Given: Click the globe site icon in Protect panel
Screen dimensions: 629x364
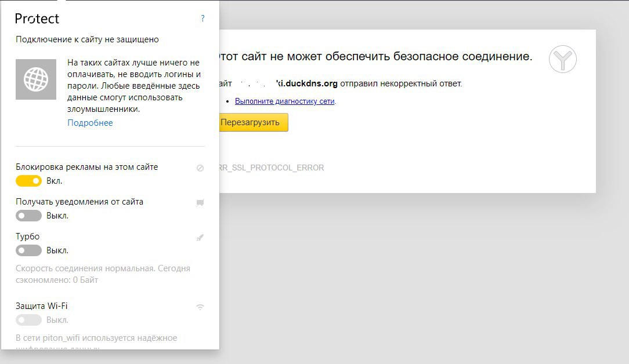Looking at the screenshot, I should pos(36,79).
